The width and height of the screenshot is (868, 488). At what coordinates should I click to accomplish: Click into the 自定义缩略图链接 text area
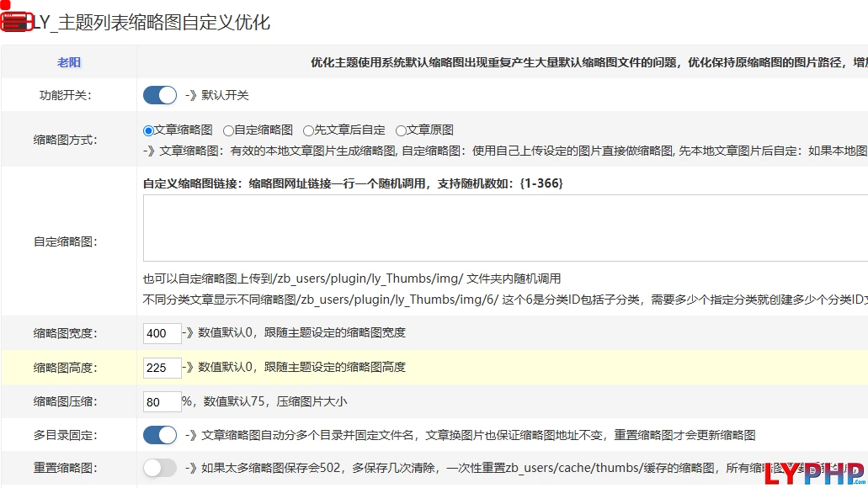click(x=505, y=228)
